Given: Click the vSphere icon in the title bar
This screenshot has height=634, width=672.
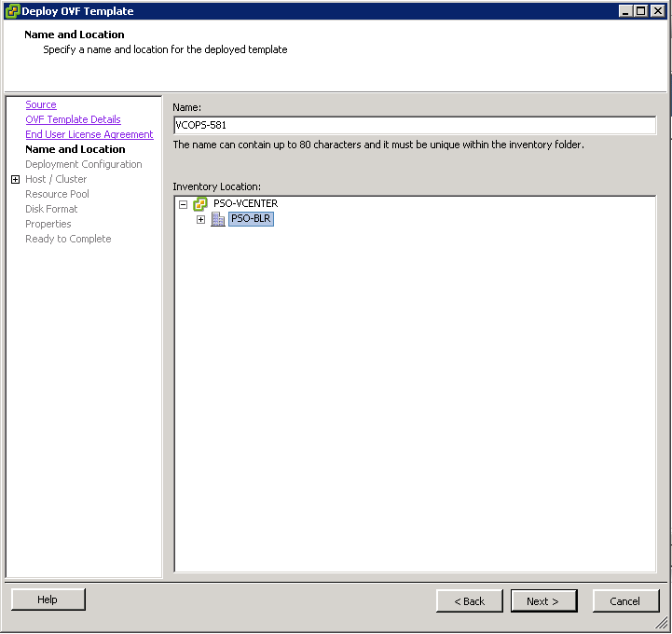Looking at the screenshot, I should [x=12, y=11].
